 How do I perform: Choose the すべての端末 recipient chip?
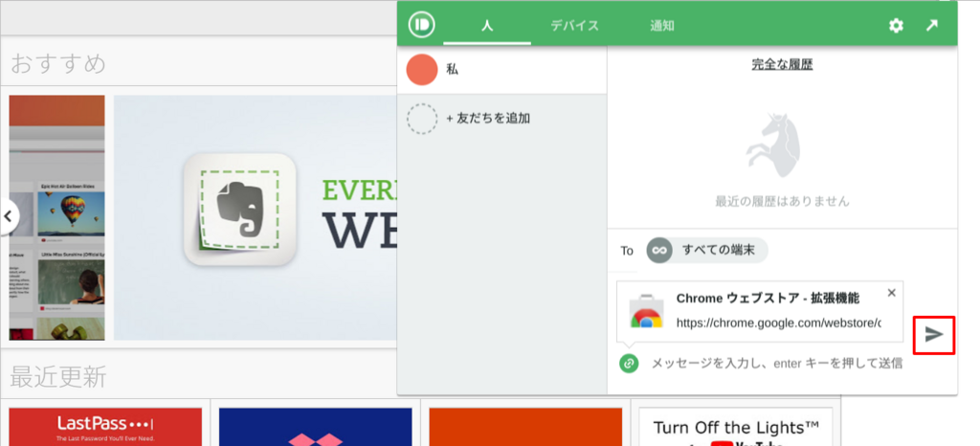[707, 251]
